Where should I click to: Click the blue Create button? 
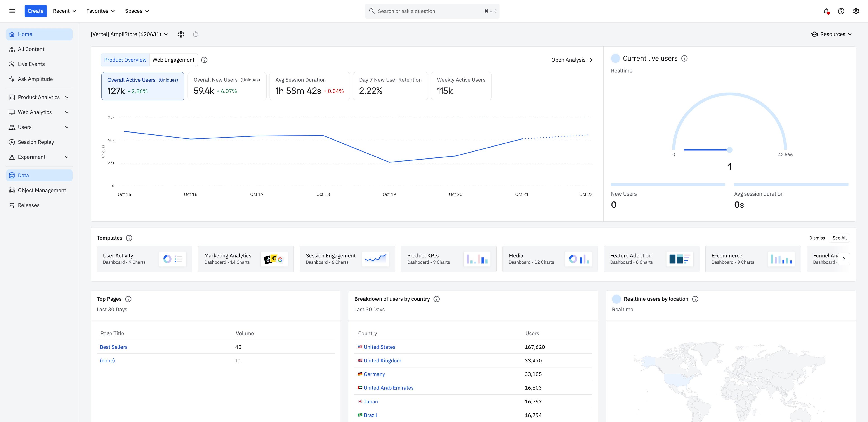[x=35, y=11]
